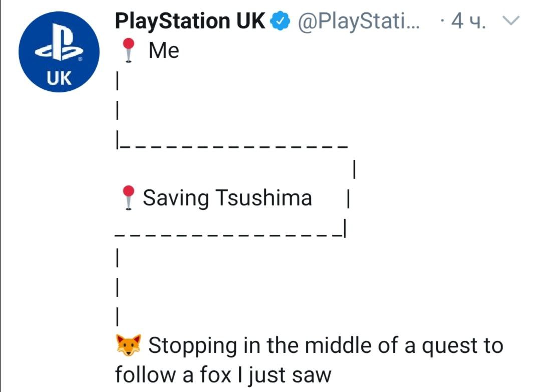Open the @PlayStati... handle link

tap(359, 21)
